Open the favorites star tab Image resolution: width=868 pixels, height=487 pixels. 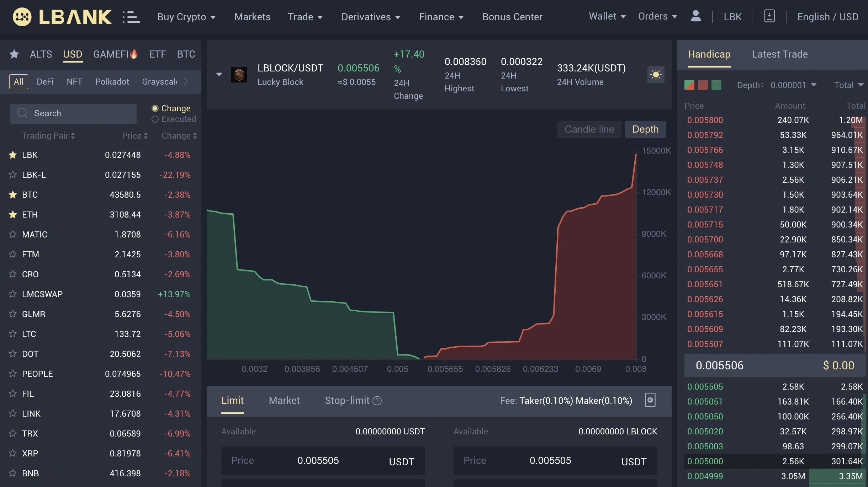point(14,54)
